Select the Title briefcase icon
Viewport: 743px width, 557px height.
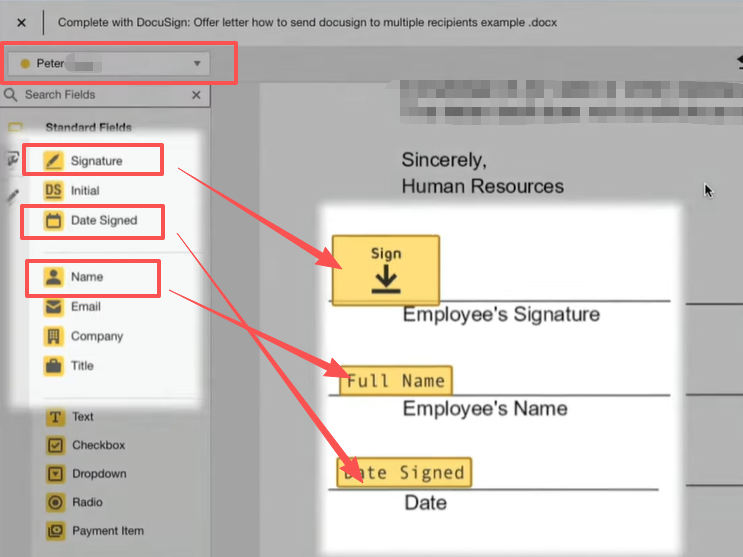(x=54, y=366)
